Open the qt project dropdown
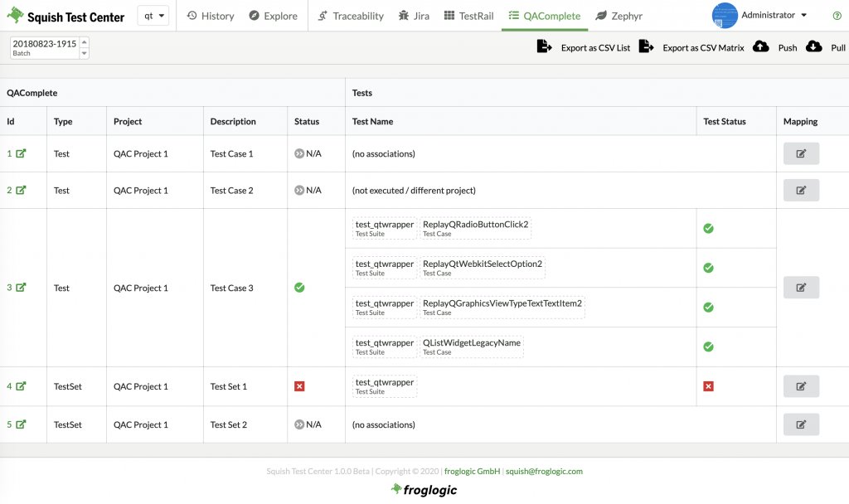849x504 pixels. click(x=153, y=16)
